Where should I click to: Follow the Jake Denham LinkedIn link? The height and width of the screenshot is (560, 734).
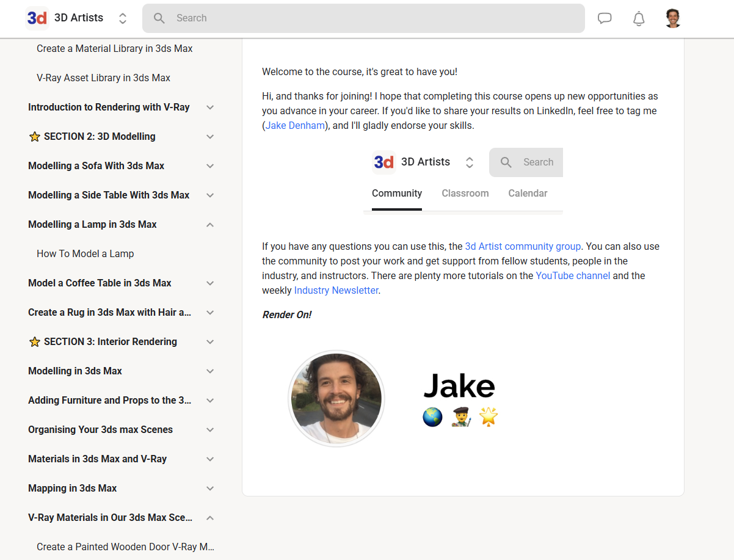295,126
